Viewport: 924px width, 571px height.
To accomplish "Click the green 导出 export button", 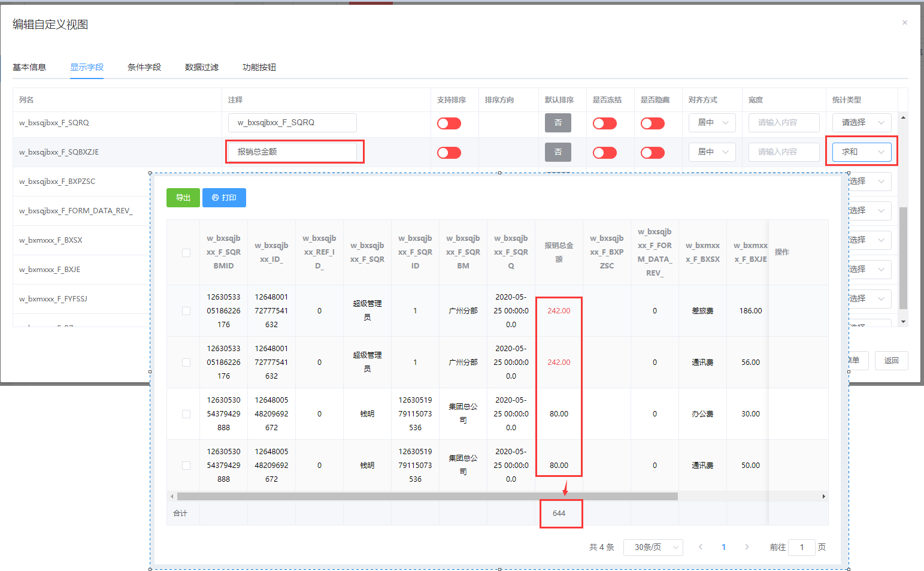I will (x=183, y=198).
